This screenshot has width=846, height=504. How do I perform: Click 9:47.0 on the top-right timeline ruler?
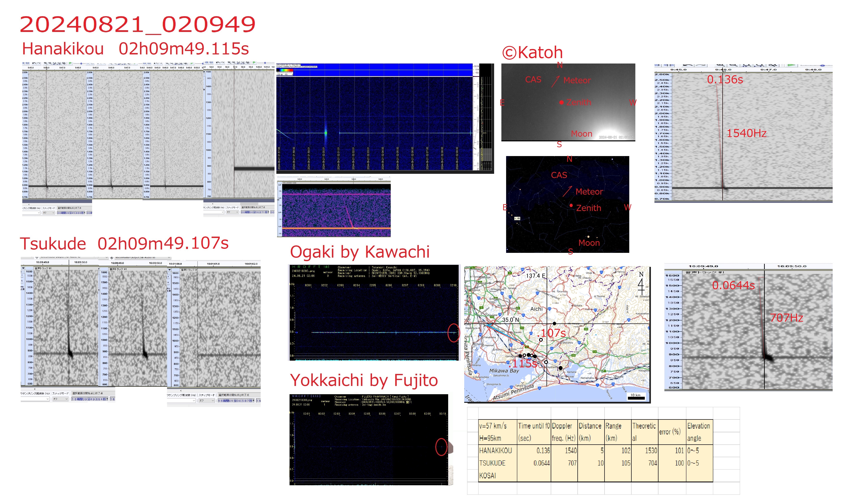coord(769,70)
